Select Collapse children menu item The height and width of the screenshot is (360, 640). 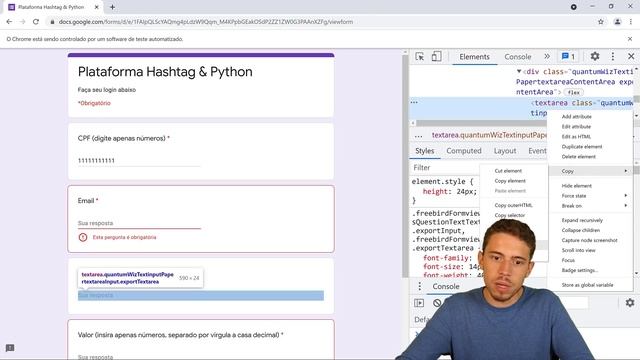click(x=580, y=230)
